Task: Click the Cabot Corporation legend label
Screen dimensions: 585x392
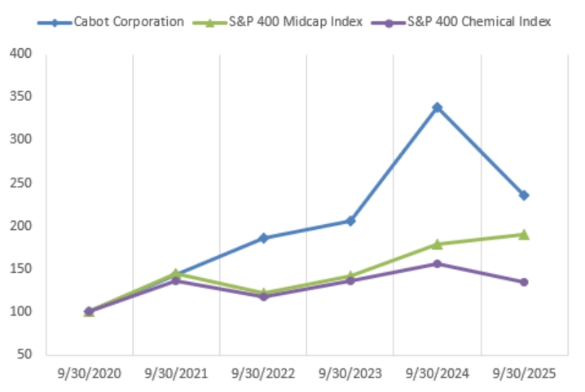Action: (128, 22)
